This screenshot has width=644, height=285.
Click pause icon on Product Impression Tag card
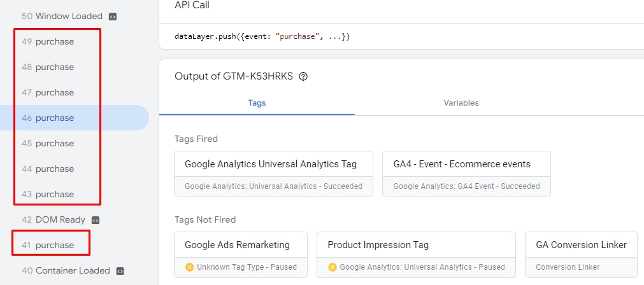(333, 267)
